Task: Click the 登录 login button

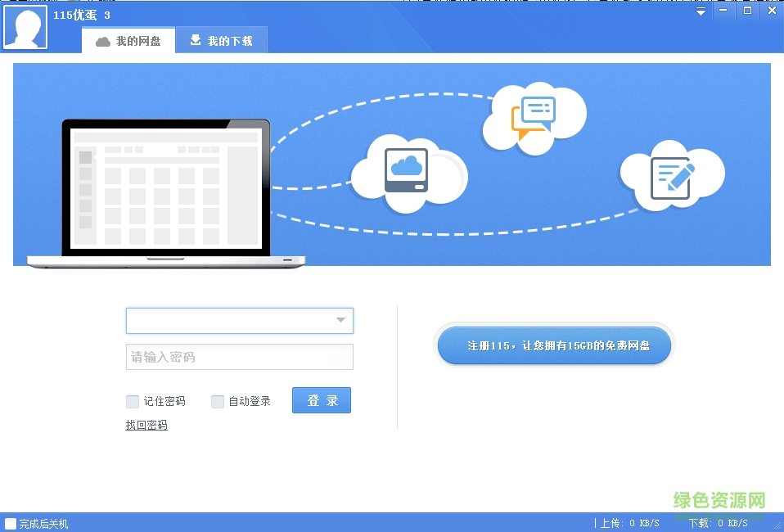Action: 321,400
